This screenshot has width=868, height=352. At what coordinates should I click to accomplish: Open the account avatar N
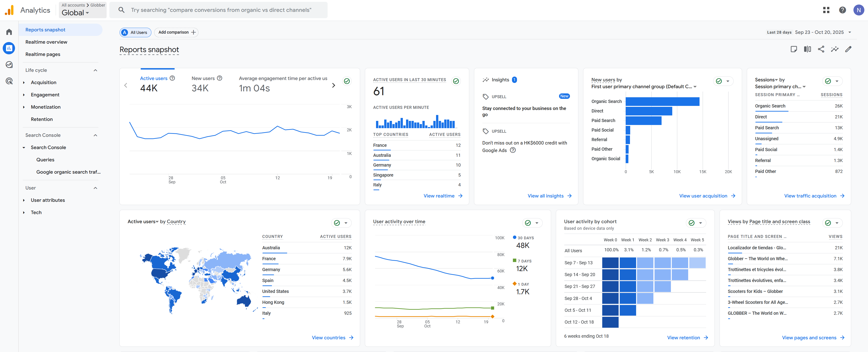[x=858, y=10]
